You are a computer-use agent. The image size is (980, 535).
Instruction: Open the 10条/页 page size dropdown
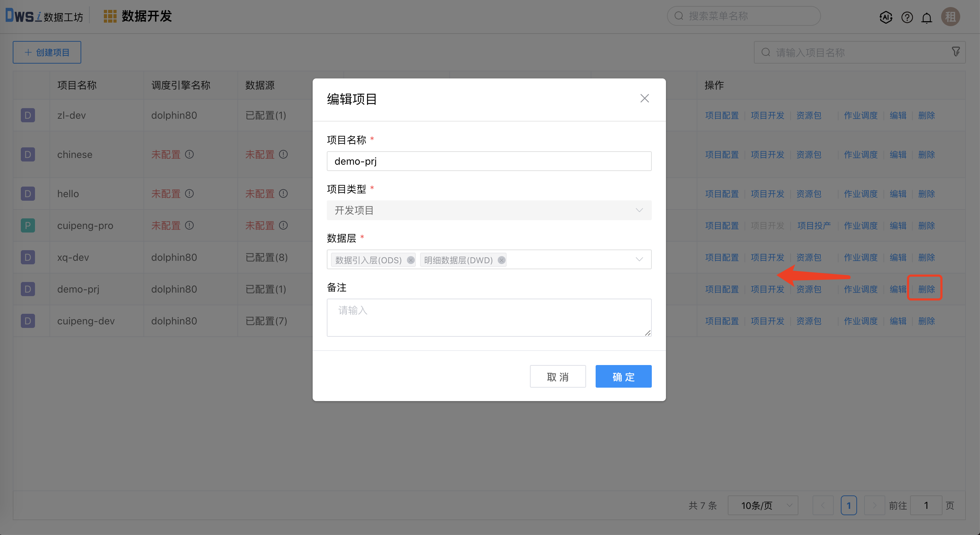pos(762,505)
